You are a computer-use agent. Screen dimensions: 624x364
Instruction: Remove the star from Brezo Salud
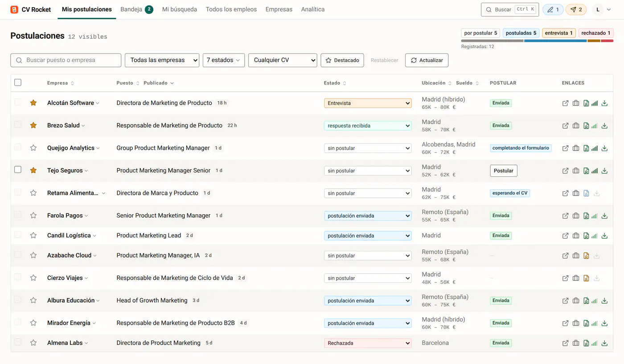click(33, 126)
